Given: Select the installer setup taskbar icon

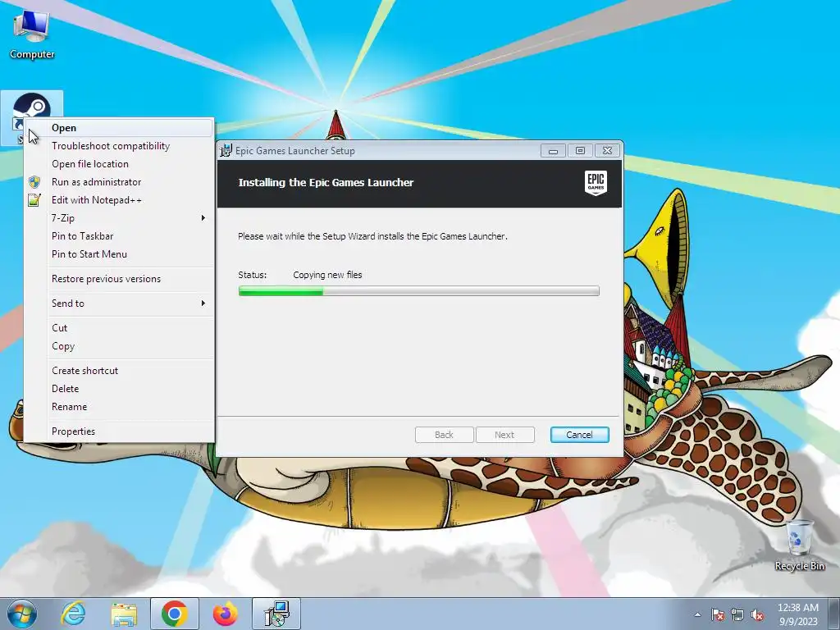Looking at the screenshot, I should [x=276, y=614].
